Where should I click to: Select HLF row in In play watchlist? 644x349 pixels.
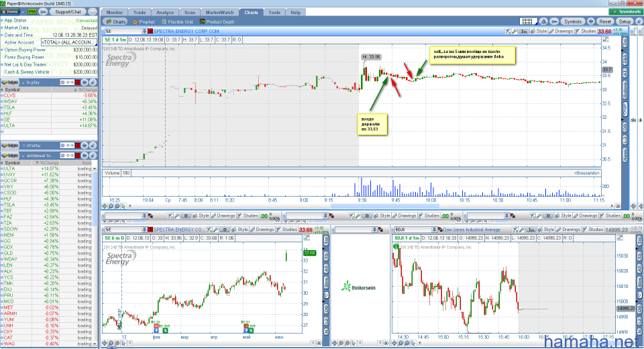49,113
